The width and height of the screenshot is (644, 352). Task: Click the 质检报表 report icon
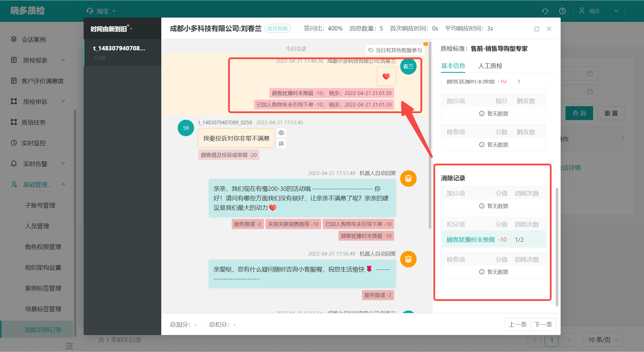[14, 60]
